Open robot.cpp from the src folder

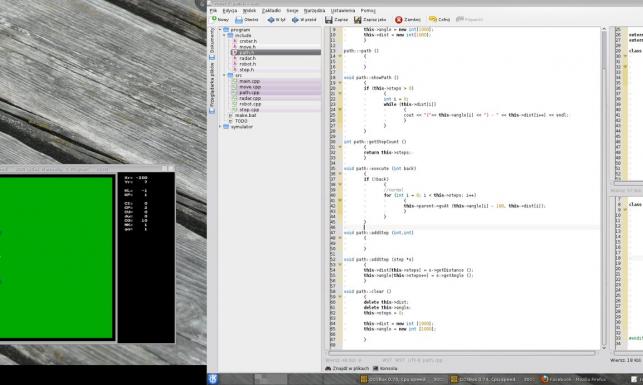[250, 104]
